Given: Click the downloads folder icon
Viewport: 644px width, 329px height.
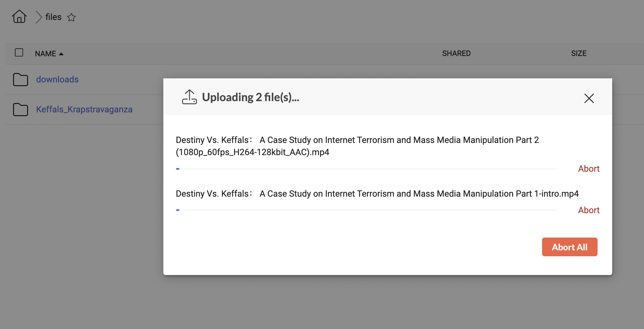Looking at the screenshot, I should pos(21,80).
